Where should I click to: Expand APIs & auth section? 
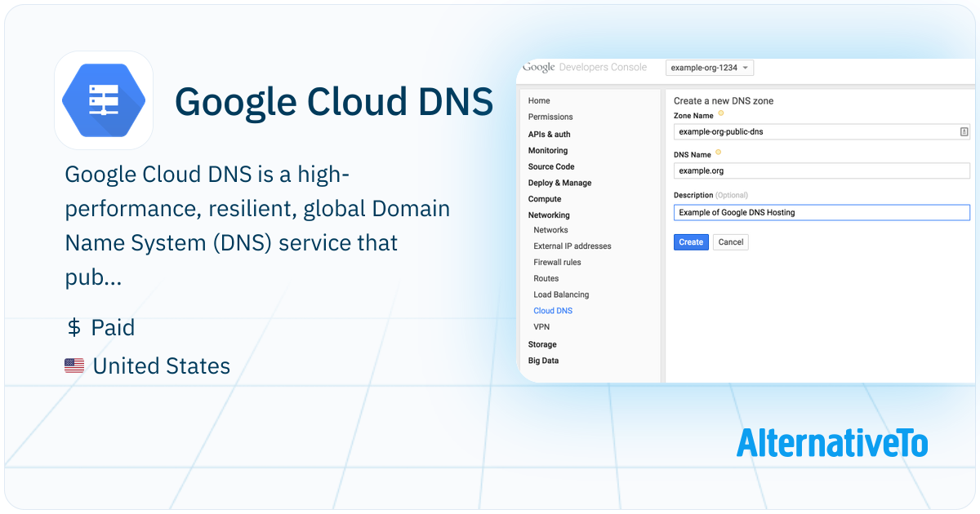click(x=550, y=134)
